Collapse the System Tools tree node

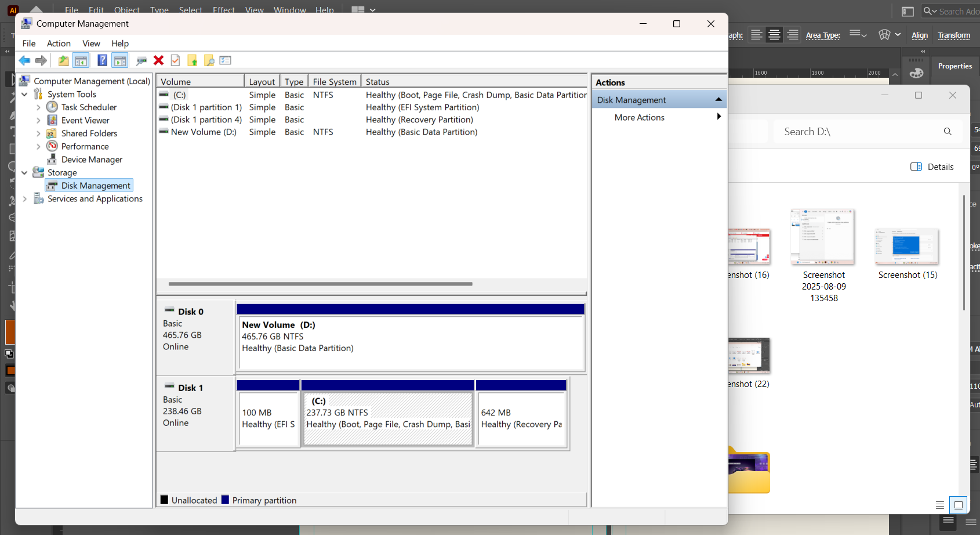(x=24, y=94)
